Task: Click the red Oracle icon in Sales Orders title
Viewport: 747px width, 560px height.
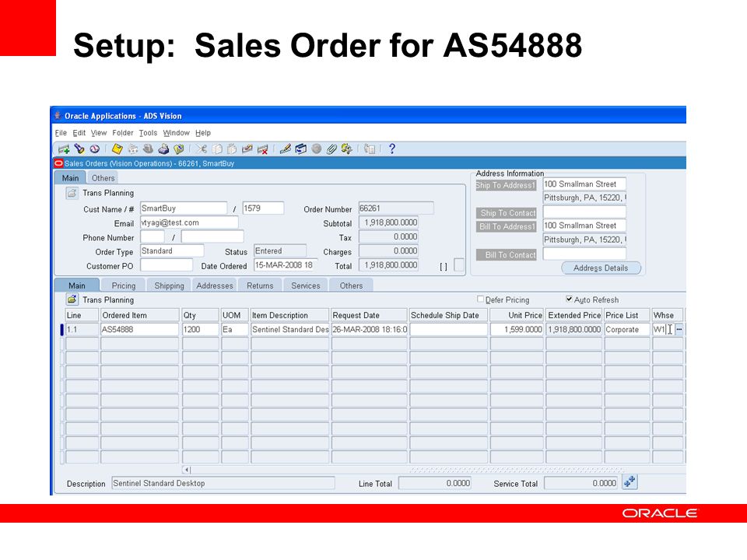Action: tap(58, 163)
